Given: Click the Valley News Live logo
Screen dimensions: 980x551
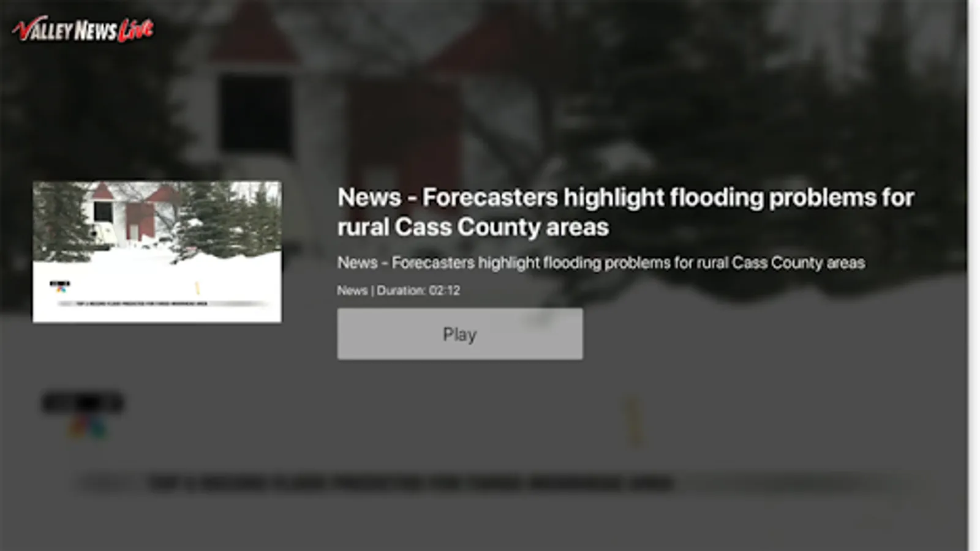Looking at the screenshot, I should [x=83, y=29].
